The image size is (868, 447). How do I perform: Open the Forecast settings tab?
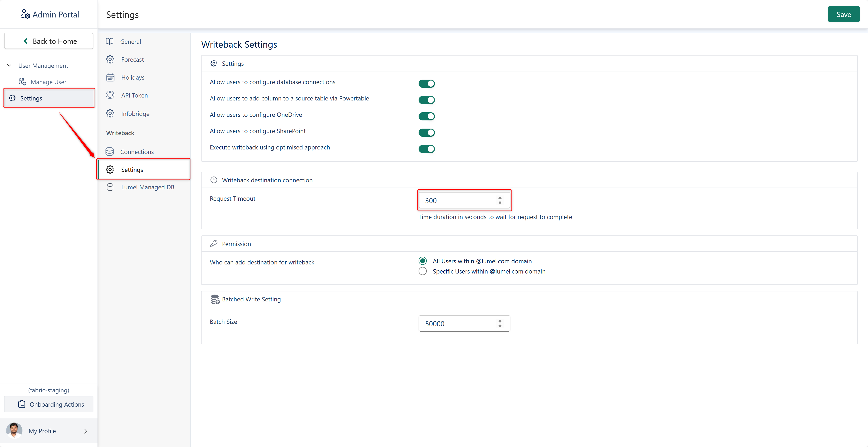132,60
